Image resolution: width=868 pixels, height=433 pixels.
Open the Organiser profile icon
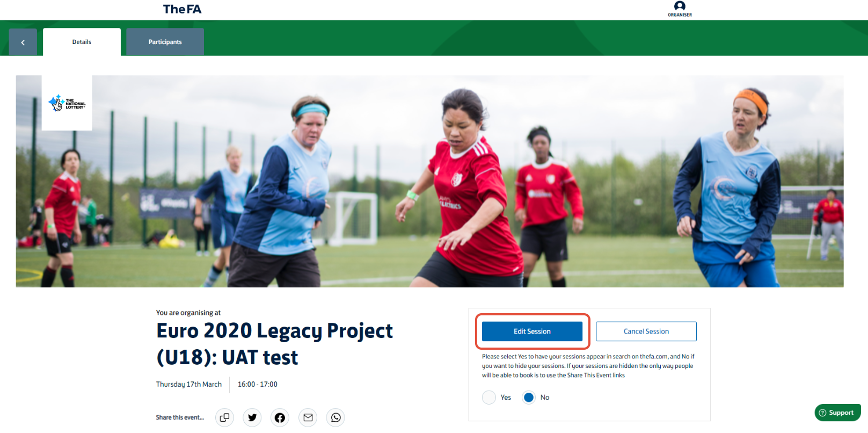click(680, 9)
